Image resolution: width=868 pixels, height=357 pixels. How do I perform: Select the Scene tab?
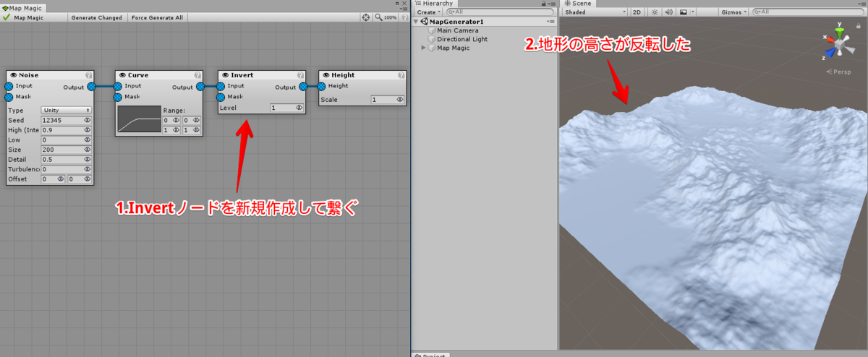pos(579,4)
